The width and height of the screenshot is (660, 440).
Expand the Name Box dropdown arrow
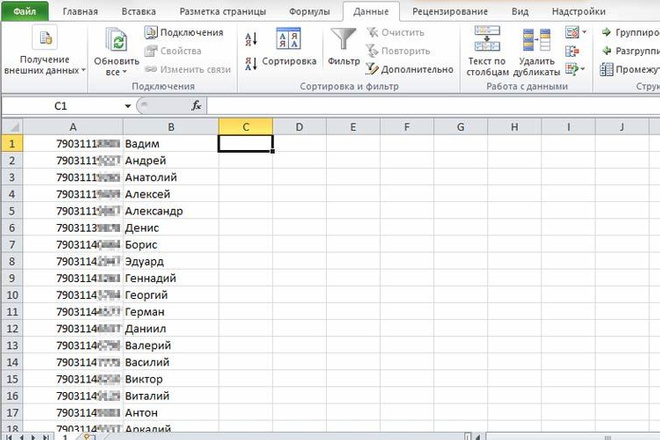pos(128,106)
